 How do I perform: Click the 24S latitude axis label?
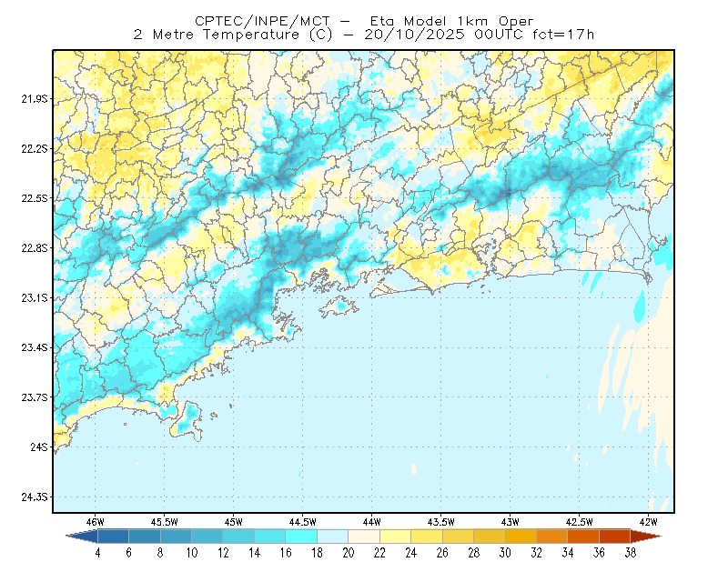pos(39,447)
